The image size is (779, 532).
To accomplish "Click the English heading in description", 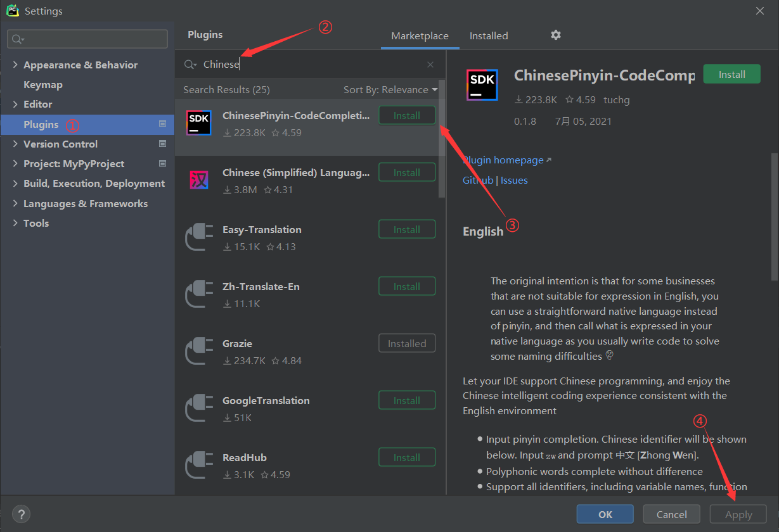I will (483, 231).
